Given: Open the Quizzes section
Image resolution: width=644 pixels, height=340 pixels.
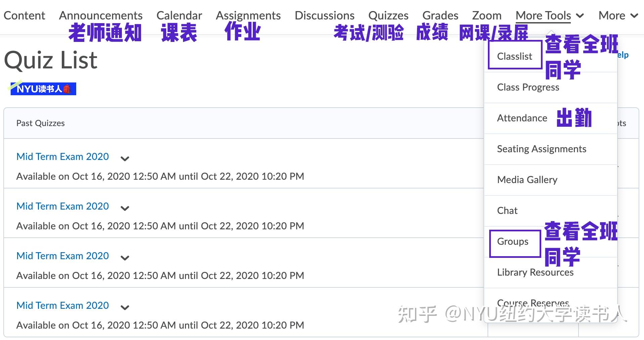Looking at the screenshot, I should point(388,15).
